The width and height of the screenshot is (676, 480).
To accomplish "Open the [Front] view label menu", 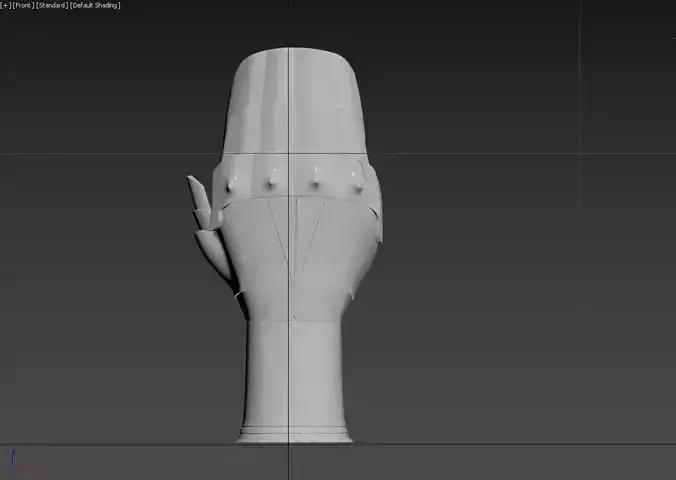I will tap(23, 6).
